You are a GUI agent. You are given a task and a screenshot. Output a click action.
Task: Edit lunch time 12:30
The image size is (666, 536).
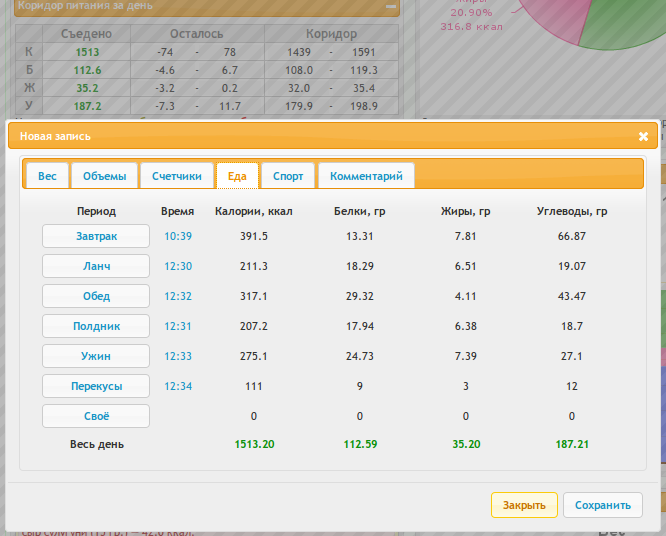(178, 266)
